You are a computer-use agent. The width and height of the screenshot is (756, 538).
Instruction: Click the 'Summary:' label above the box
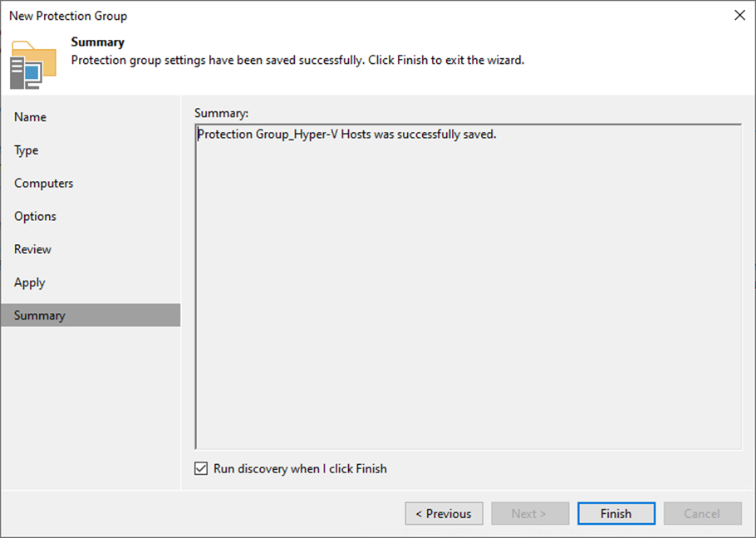tap(222, 112)
